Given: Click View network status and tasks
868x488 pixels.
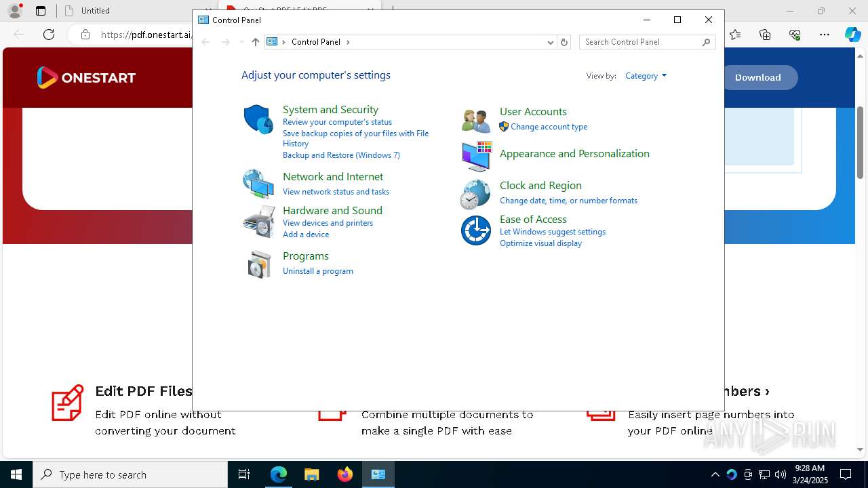Looking at the screenshot, I should [336, 192].
